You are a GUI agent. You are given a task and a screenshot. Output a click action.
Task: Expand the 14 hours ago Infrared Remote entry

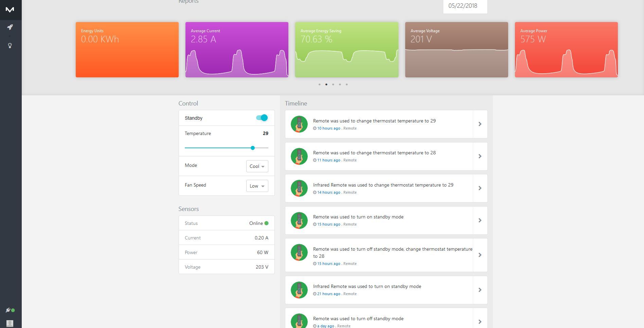click(480, 188)
